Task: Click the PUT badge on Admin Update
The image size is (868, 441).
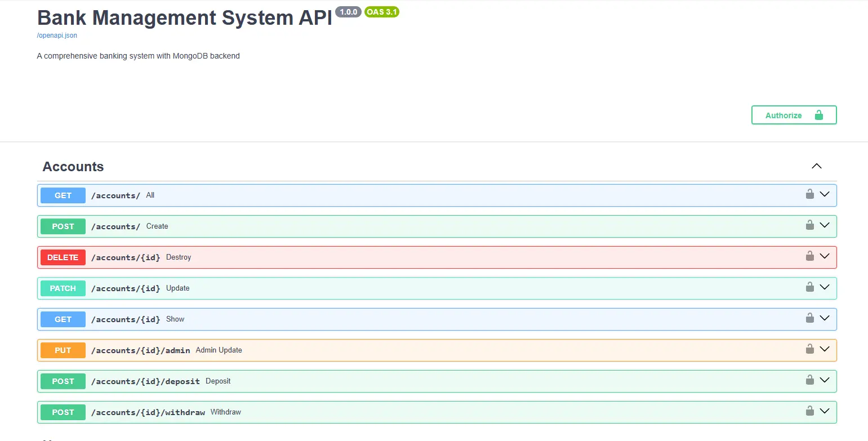Action: click(x=63, y=350)
